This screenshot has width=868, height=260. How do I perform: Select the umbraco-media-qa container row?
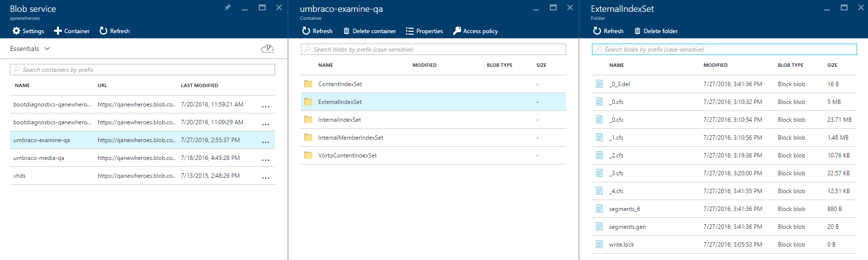click(x=142, y=158)
